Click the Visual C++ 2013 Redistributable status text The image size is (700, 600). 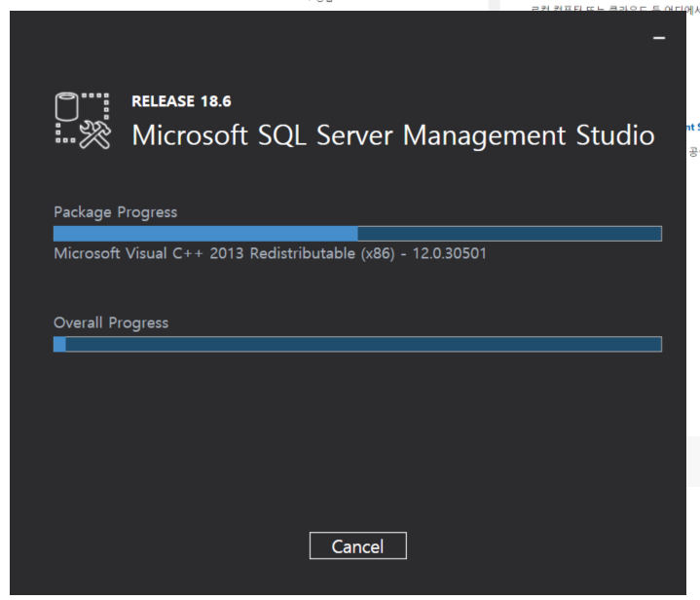coord(270,253)
